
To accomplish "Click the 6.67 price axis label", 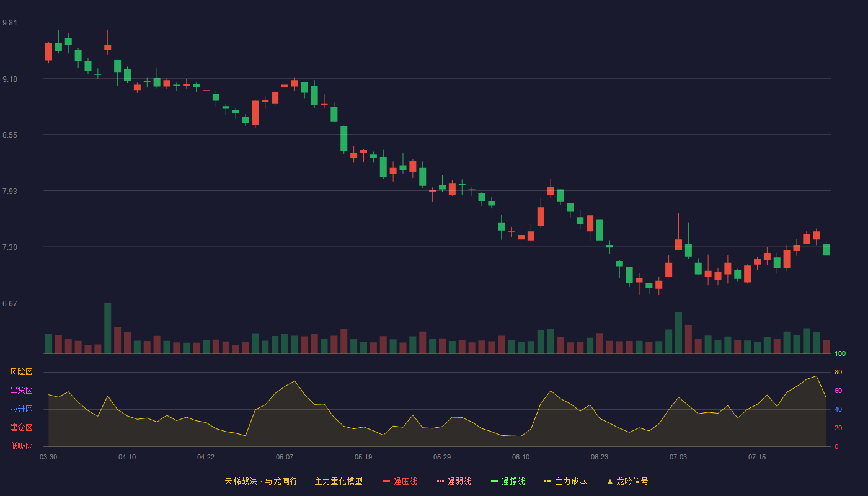I will click(10, 304).
